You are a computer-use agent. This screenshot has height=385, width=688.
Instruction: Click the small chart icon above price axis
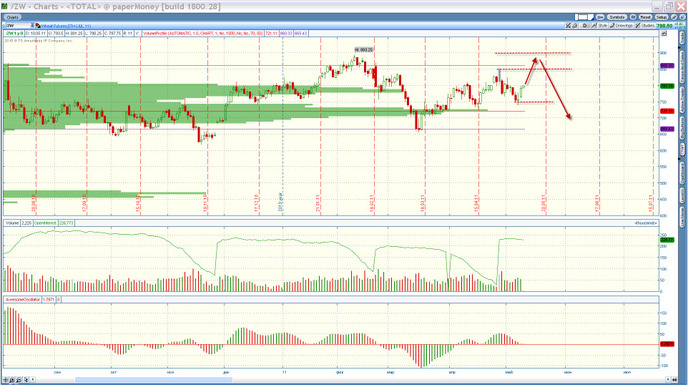pos(664,33)
